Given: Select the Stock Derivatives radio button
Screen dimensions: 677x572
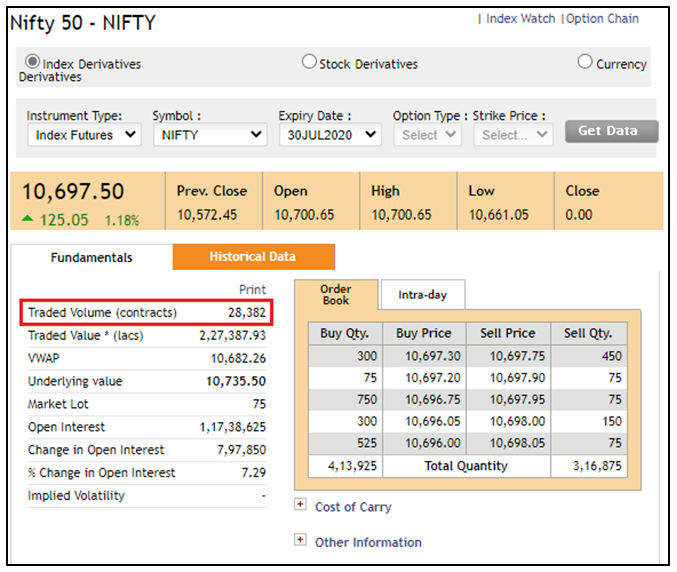Looking at the screenshot, I should (x=309, y=61).
